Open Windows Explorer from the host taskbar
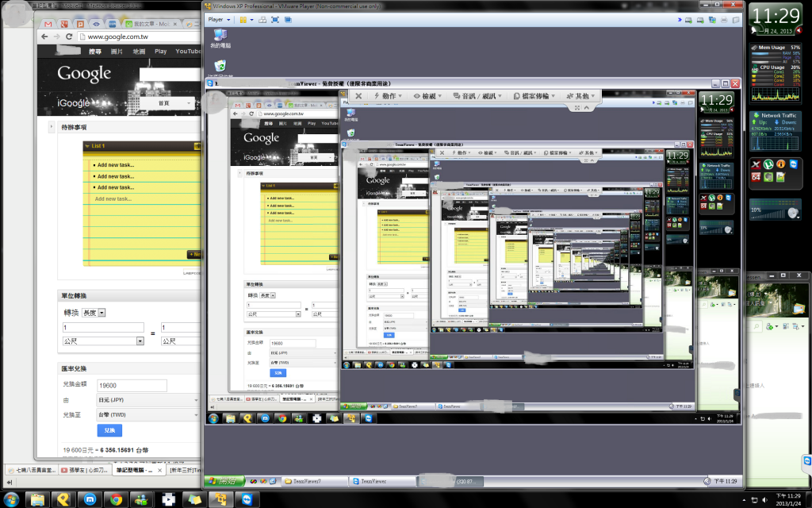 [x=37, y=500]
